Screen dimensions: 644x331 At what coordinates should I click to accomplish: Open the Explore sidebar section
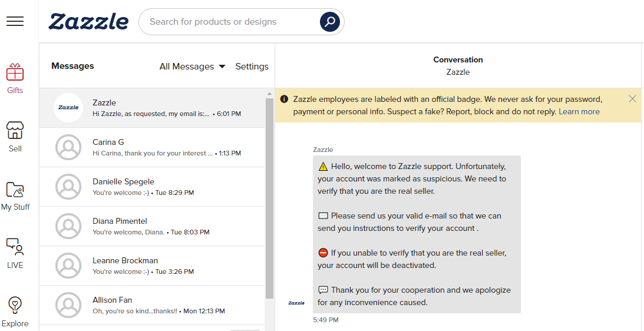pyautogui.click(x=15, y=312)
